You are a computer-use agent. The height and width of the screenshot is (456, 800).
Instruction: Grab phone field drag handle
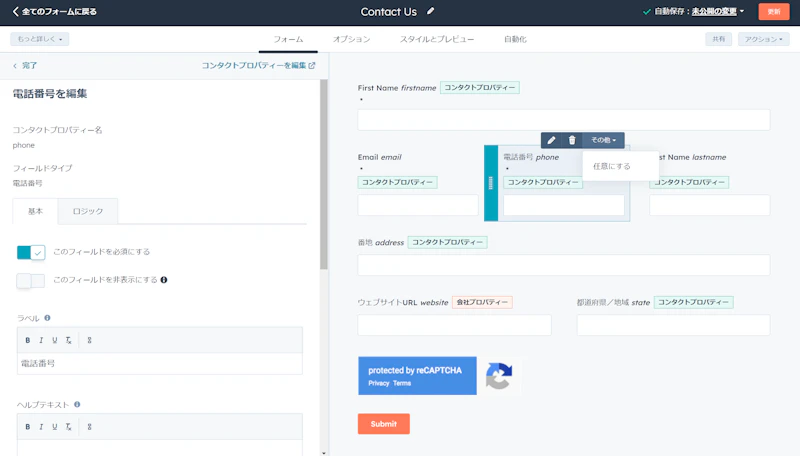point(491,183)
